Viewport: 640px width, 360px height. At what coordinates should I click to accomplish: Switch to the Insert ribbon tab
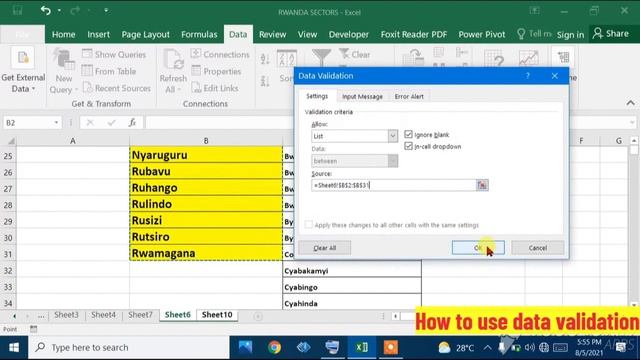[98, 35]
